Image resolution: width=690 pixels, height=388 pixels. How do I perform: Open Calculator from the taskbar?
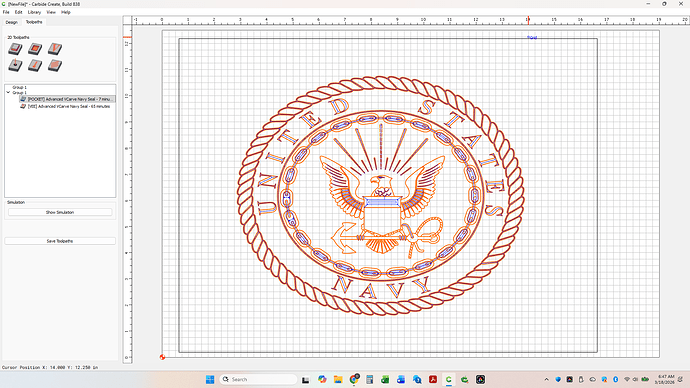tap(370, 379)
